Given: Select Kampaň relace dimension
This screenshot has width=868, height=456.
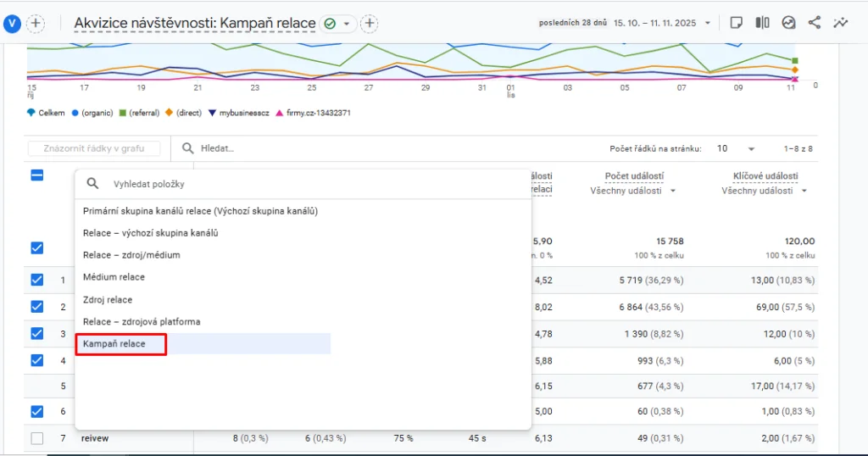Looking at the screenshot, I should [114, 343].
